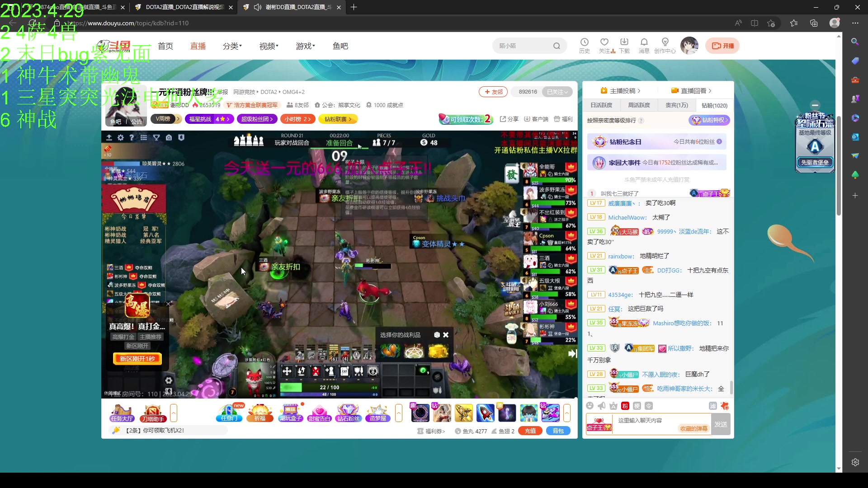Expand the 游戏 games dropdown menu
The height and width of the screenshot is (488, 868).
[305, 46]
